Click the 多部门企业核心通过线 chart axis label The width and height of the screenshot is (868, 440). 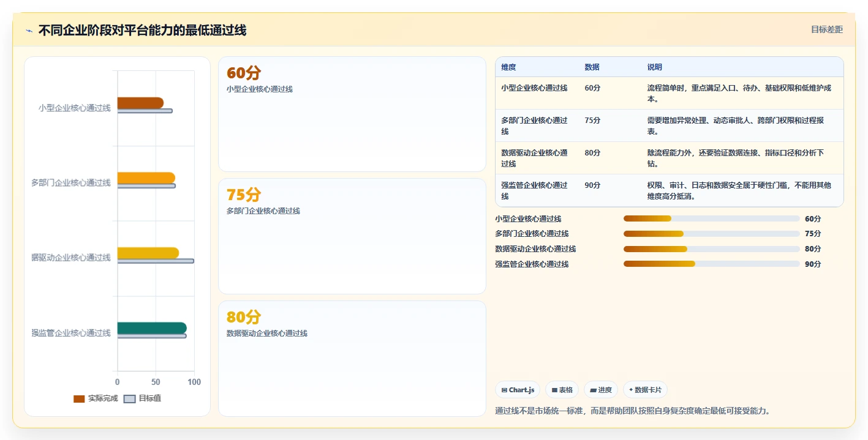tap(71, 182)
